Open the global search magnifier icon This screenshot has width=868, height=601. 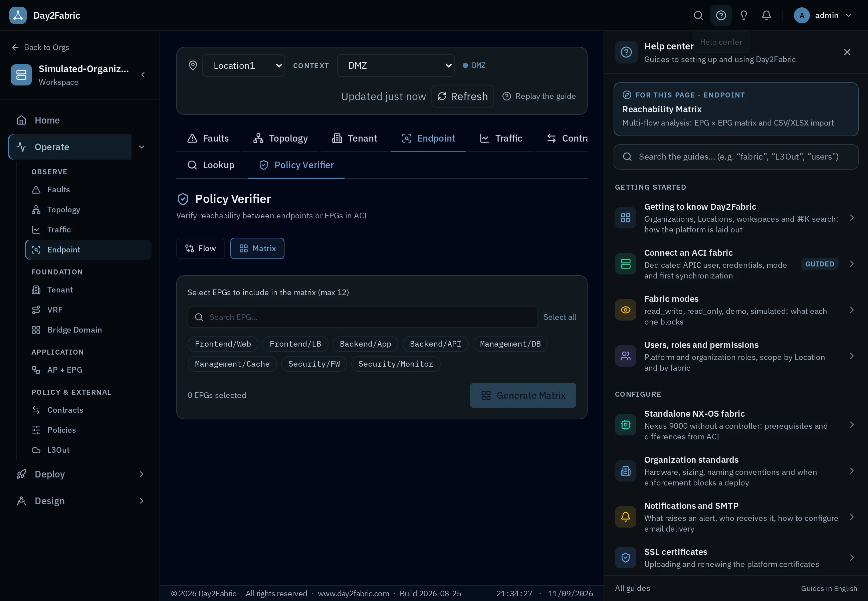(698, 15)
